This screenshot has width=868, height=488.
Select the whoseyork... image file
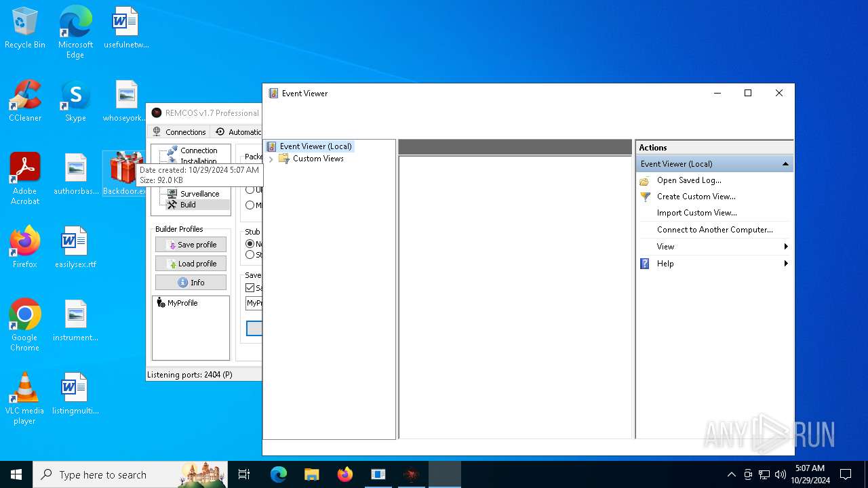pos(126,102)
